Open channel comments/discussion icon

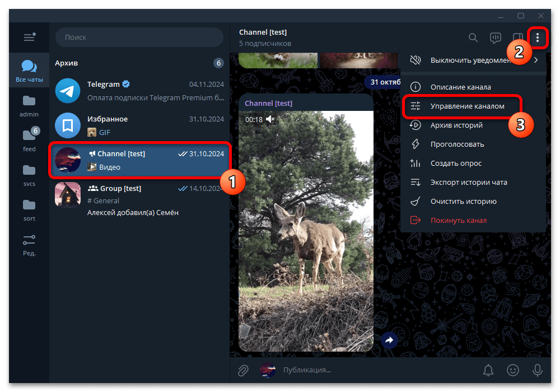[496, 38]
